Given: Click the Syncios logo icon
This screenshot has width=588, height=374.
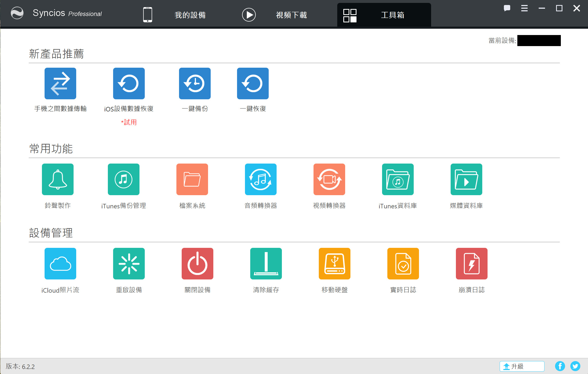Looking at the screenshot, I should 17,13.
